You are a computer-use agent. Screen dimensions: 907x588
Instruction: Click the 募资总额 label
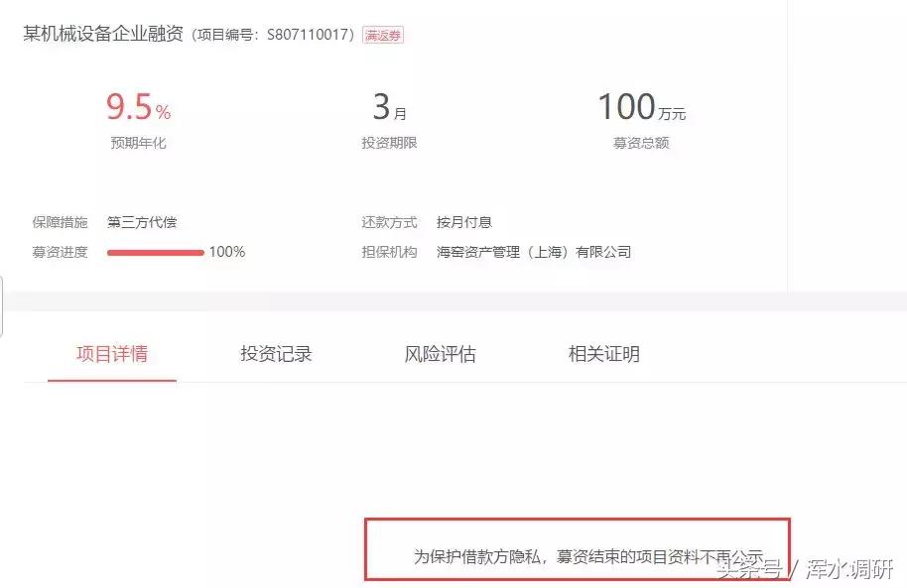(x=641, y=143)
